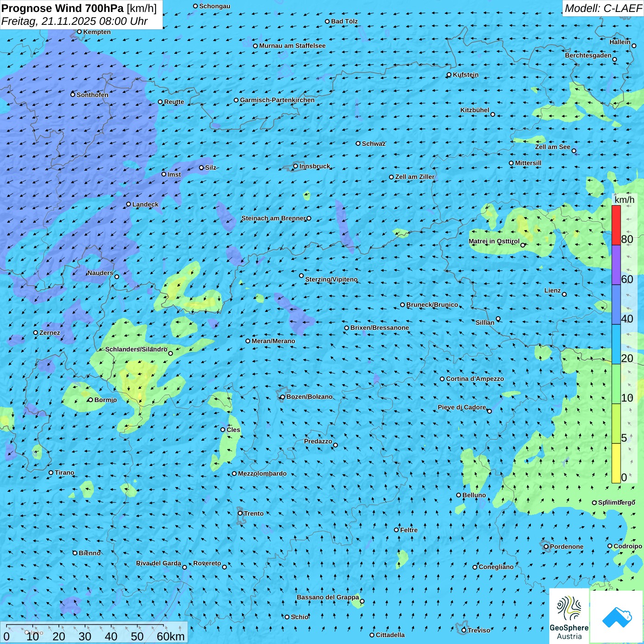Screen dimensions: 644x644
Task: Click the 'Zell am Ziller' label
Action: 415,177
